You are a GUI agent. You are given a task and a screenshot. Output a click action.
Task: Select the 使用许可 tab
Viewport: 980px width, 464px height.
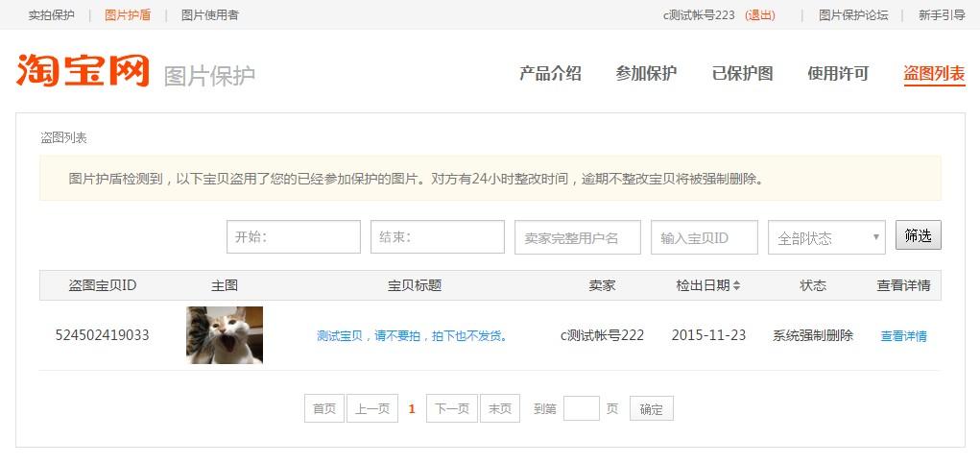point(838,74)
